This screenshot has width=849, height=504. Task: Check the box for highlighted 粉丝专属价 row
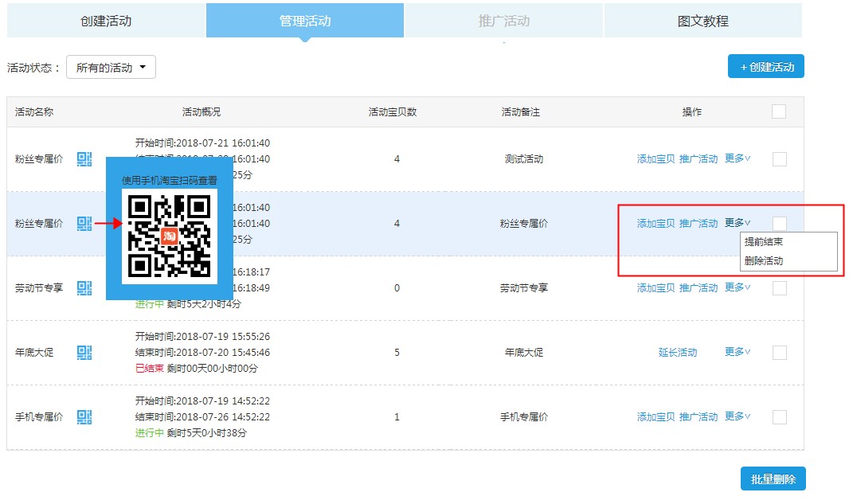click(779, 223)
